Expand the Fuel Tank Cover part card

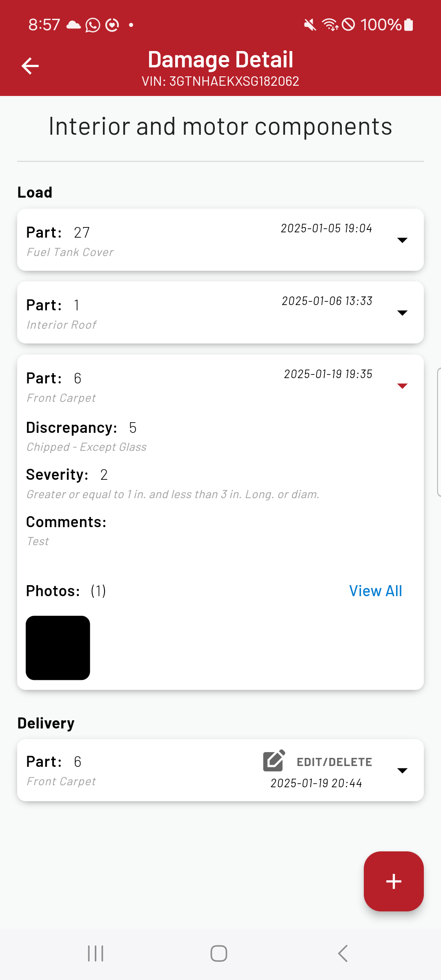click(x=402, y=240)
